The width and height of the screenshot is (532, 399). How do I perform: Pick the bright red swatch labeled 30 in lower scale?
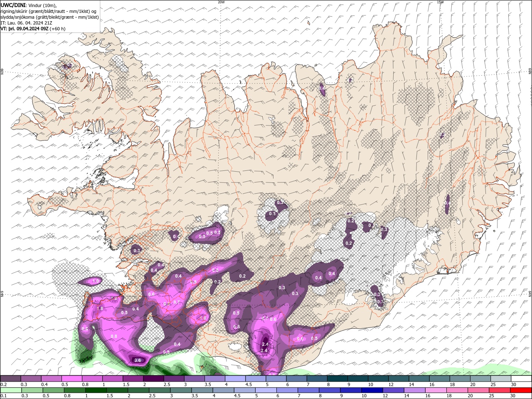(521, 390)
